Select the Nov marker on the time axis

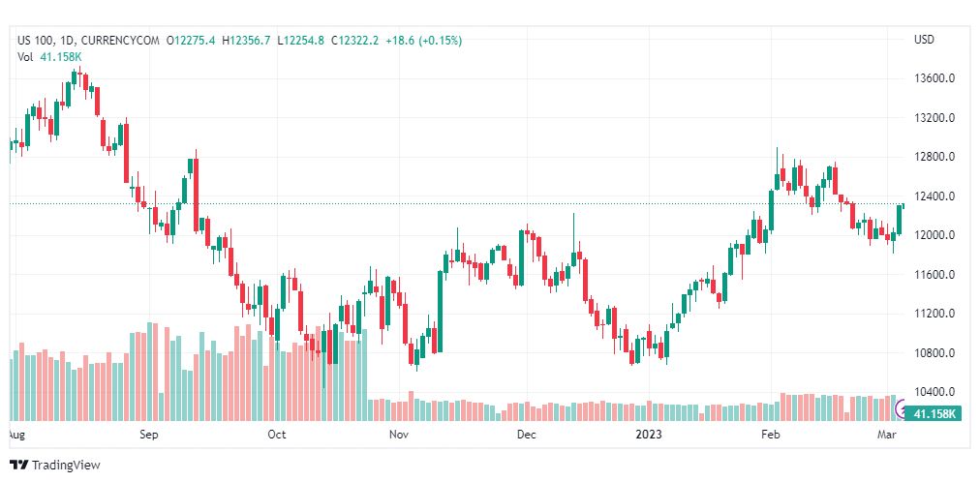click(x=398, y=435)
